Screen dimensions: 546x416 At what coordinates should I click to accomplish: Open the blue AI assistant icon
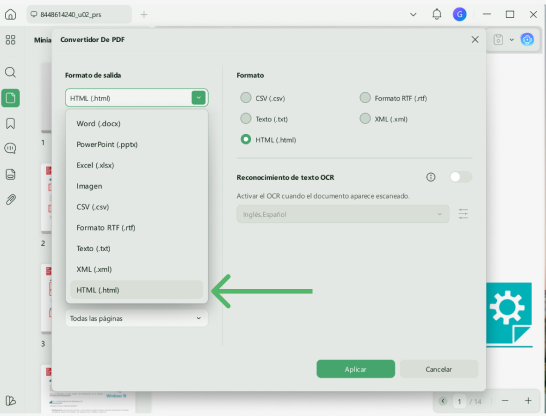(x=527, y=39)
